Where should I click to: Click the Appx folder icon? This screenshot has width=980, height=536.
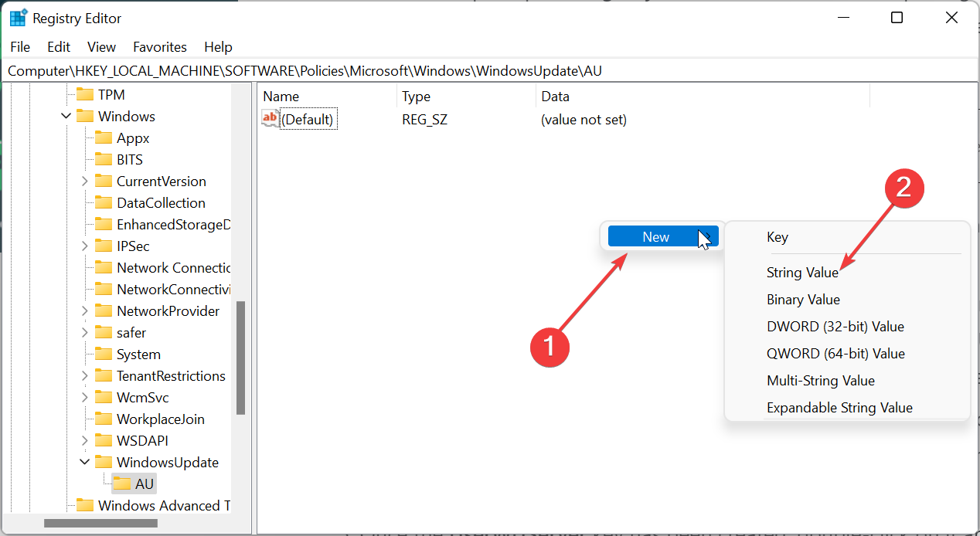[103, 138]
